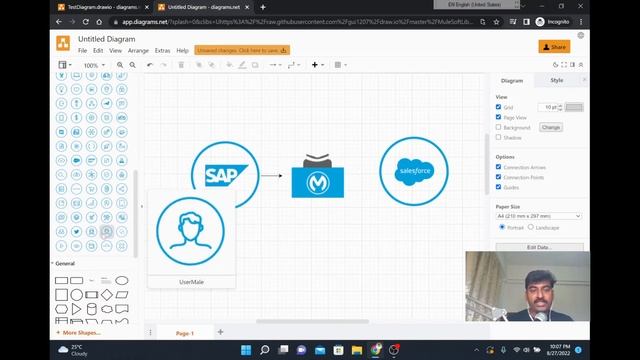Pick the ellipse shape in General

coord(122,280)
